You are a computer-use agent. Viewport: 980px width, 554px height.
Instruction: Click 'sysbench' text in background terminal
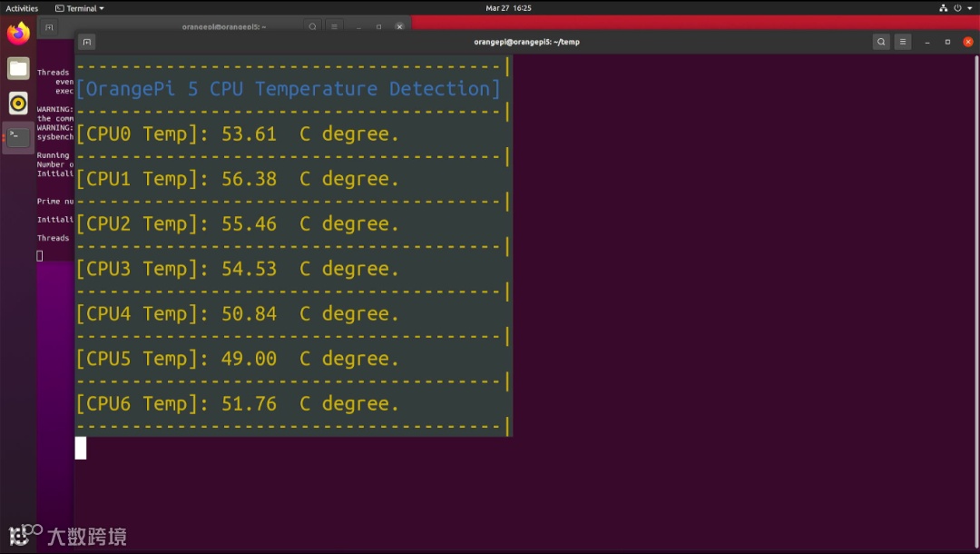tap(55, 137)
